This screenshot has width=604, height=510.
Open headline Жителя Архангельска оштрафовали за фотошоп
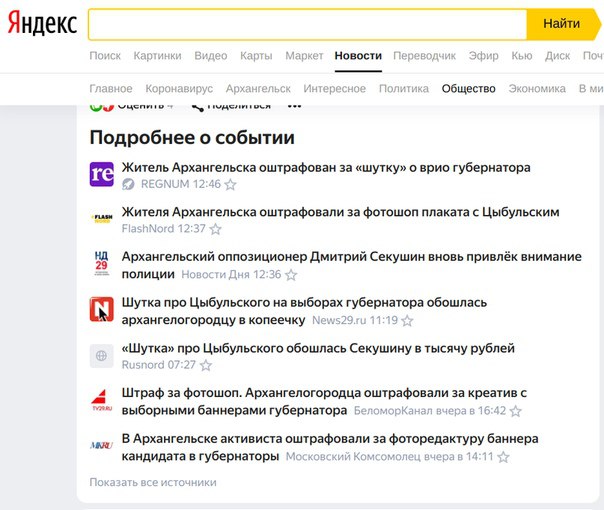point(341,212)
